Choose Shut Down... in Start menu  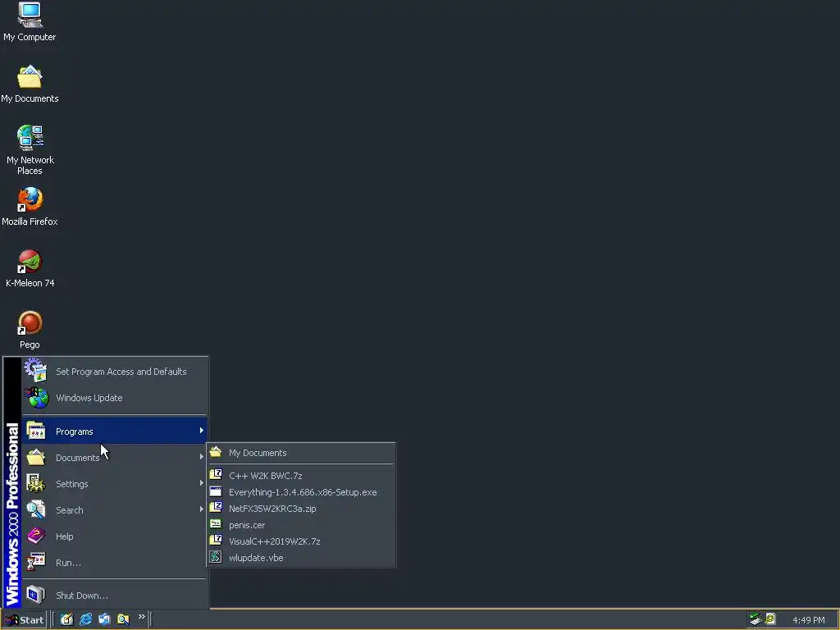[115, 596]
